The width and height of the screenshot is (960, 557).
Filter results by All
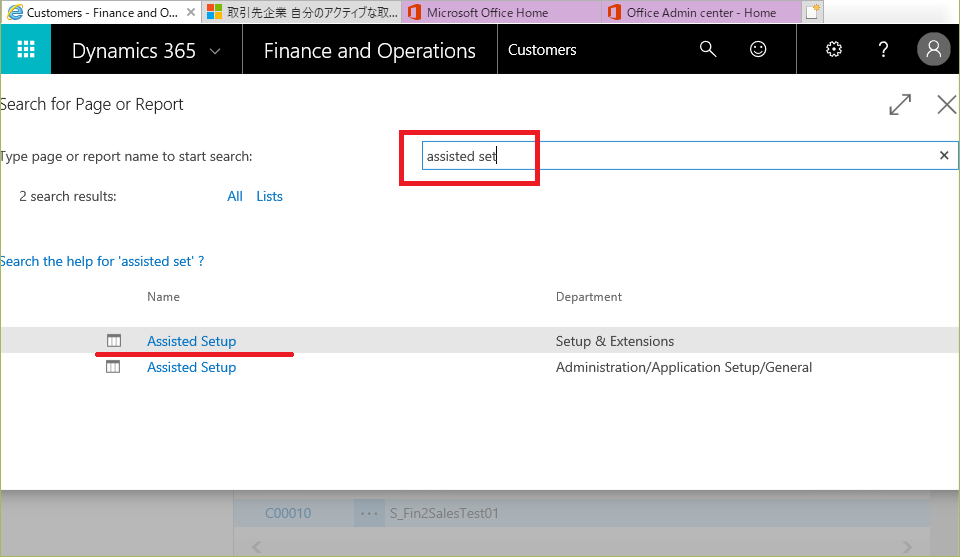pyautogui.click(x=235, y=196)
